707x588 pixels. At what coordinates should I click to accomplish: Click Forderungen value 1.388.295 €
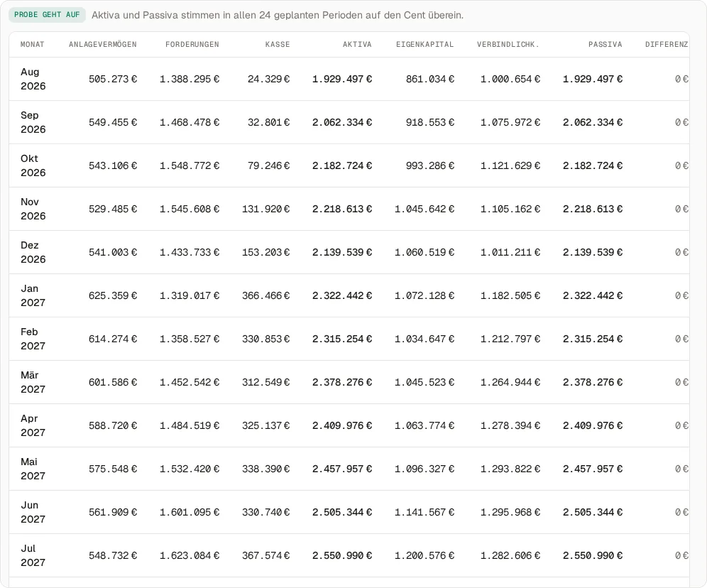[190, 79]
